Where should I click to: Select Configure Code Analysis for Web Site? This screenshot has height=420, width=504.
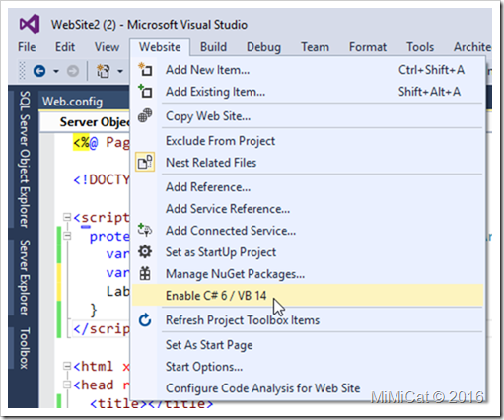click(x=308, y=388)
